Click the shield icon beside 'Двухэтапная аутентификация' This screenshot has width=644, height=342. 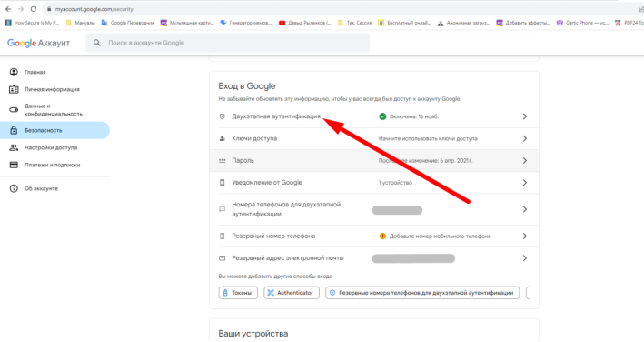[x=223, y=116]
